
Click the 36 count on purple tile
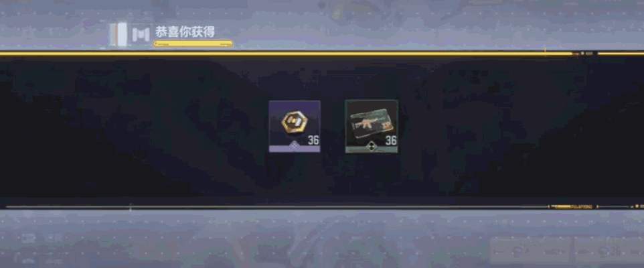(x=313, y=140)
